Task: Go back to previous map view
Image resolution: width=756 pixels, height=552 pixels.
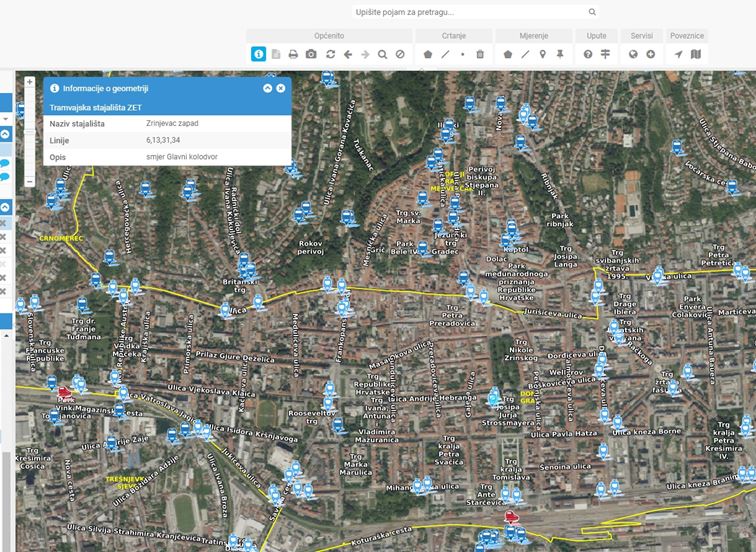Action: [x=348, y=54]
